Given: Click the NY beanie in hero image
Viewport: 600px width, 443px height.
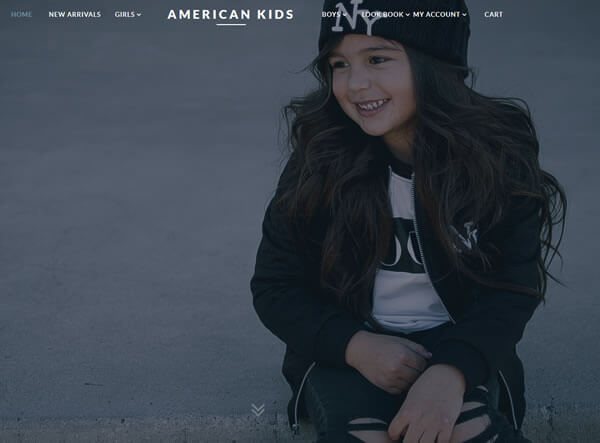Looking at the screenshot, I should pyautogui.click(x=394, y=29).
